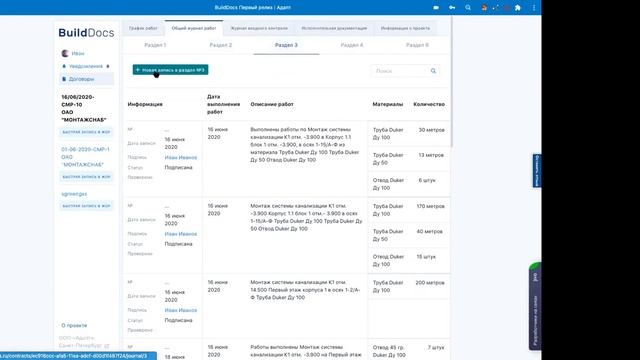Switch to Раздел 4 tab
The image size is (640, 360).
click(352, 45)
